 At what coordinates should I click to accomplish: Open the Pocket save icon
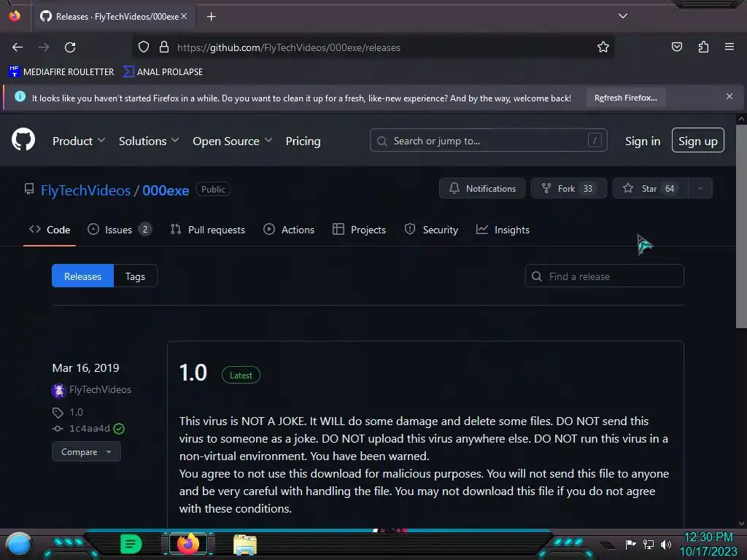[676, 47]
